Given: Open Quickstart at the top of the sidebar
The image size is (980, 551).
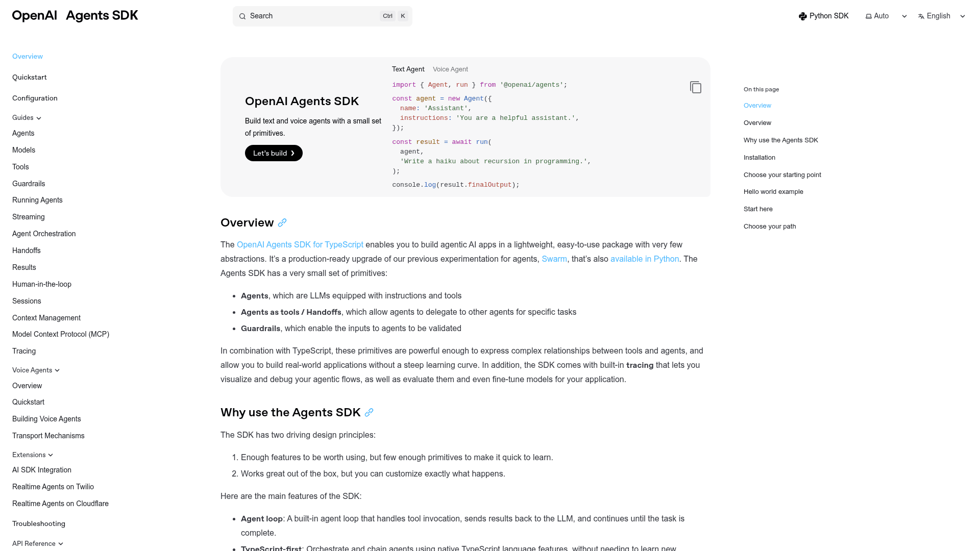Looking at the screenshot, I should pyautogui.click(x=30, y=78).
